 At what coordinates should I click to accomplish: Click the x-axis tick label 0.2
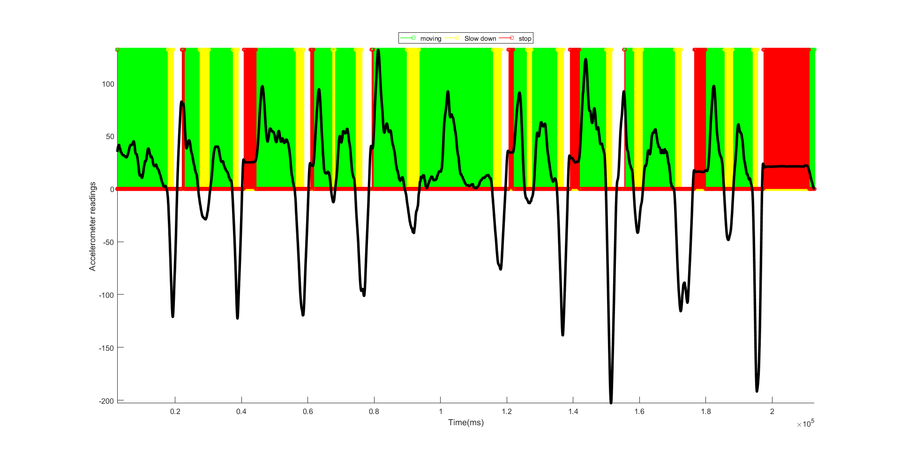coord(175,411)
